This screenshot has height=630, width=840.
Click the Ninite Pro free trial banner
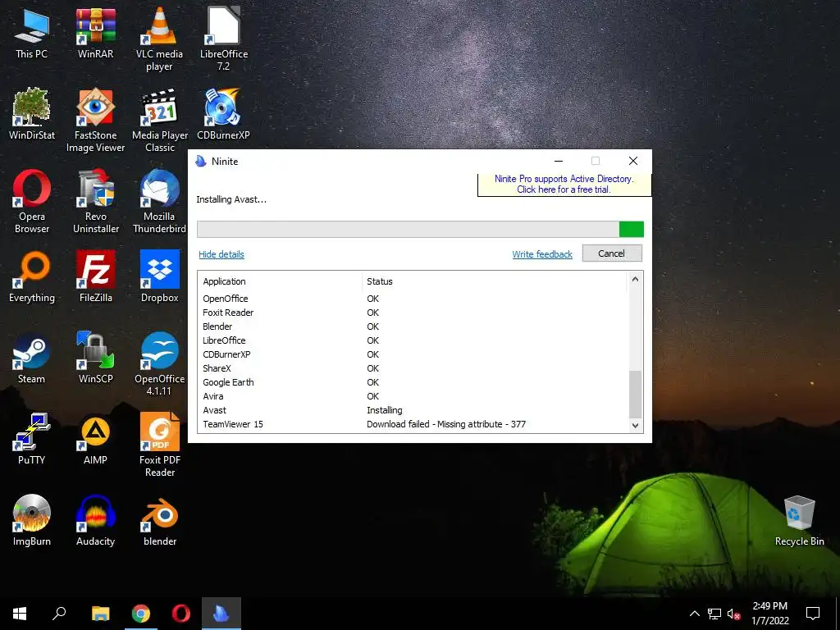click(564, 185)
